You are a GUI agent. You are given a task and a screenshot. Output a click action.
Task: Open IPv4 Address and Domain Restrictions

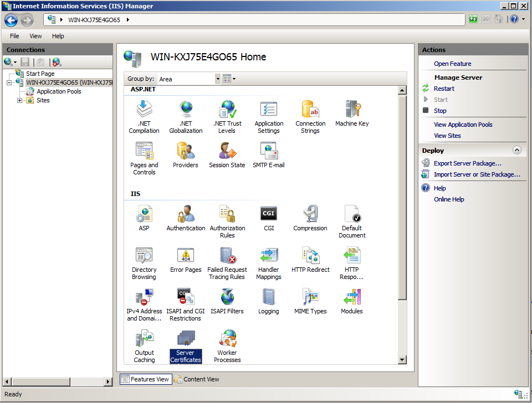click(144, 304)
